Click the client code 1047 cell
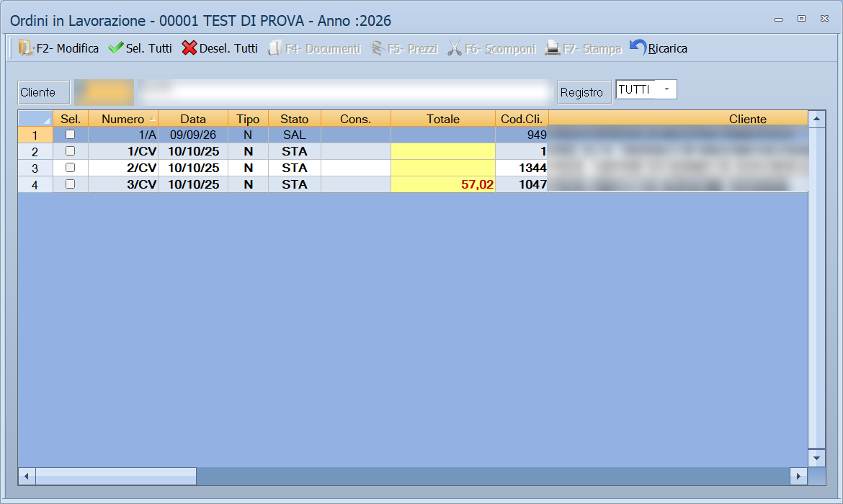Viewport: 843px width, 504px height. [x=522, y=184]
